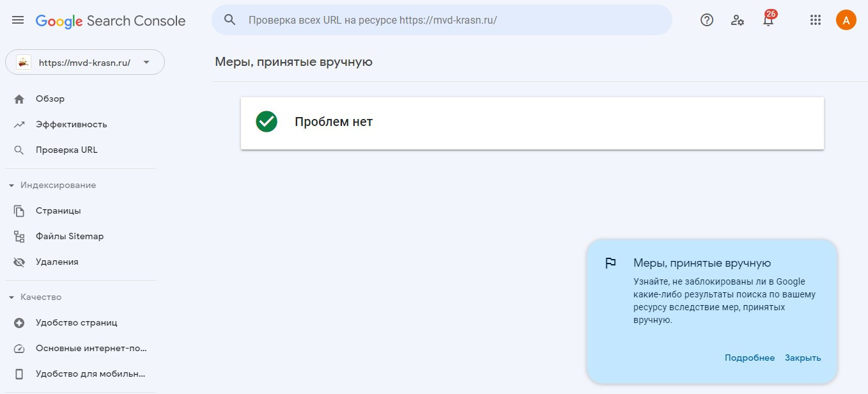Open notifications bell with 26 alerts
The height and width of the screenshot is (394, 868).
point(768,20)
